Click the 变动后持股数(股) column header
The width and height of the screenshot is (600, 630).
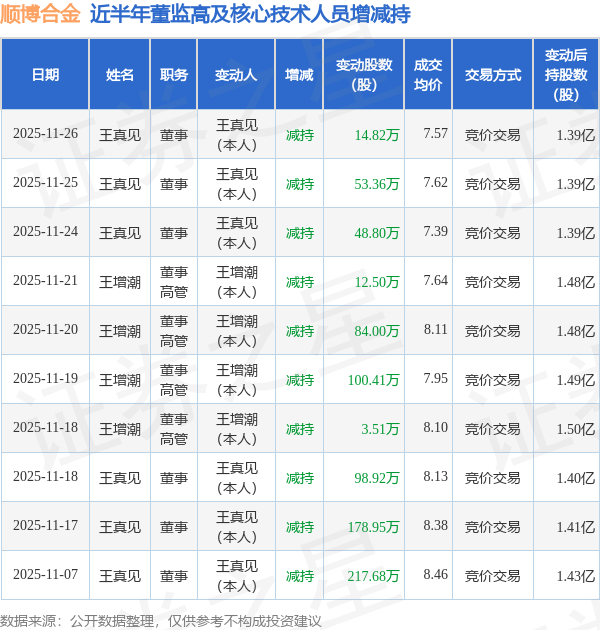point(566,75)
